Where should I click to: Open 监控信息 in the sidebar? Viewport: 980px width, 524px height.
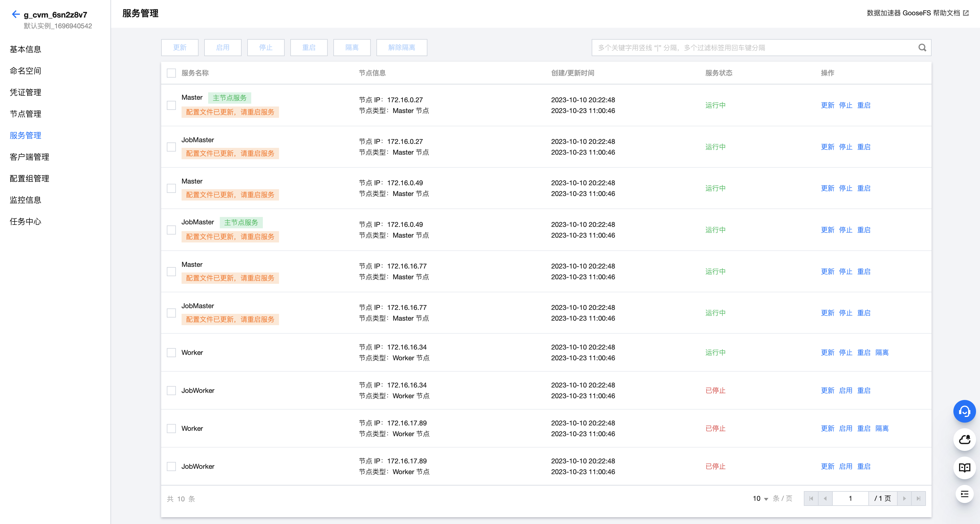click(x=25, y=200)
